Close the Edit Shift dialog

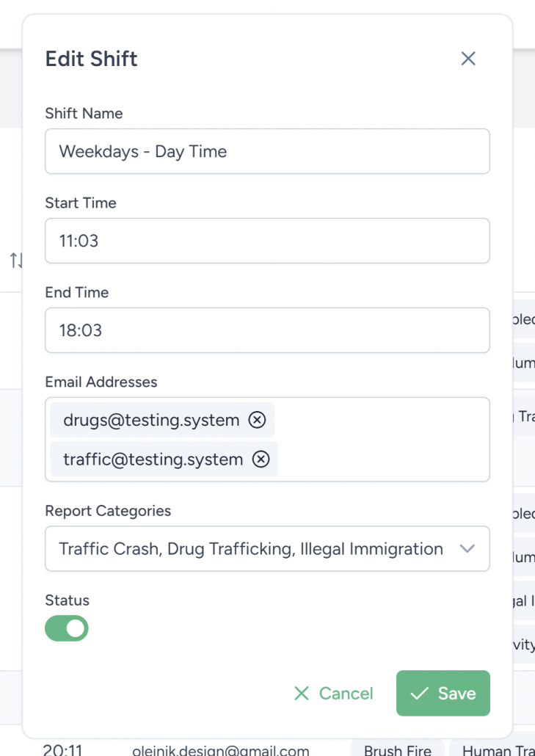[468, 59]
